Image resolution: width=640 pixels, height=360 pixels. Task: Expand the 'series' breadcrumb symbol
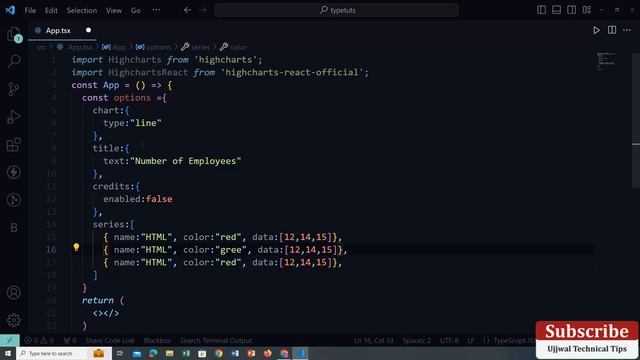pos(200,47)
